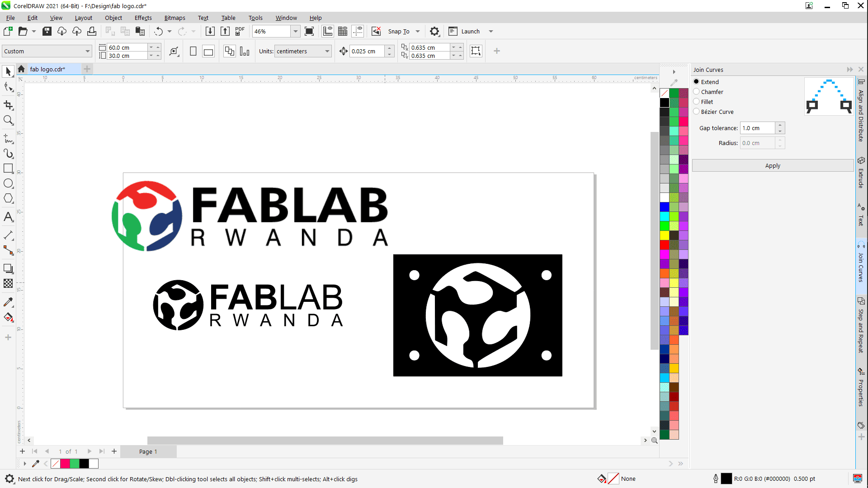Select the Freehand curve tool

coord(8,138)
